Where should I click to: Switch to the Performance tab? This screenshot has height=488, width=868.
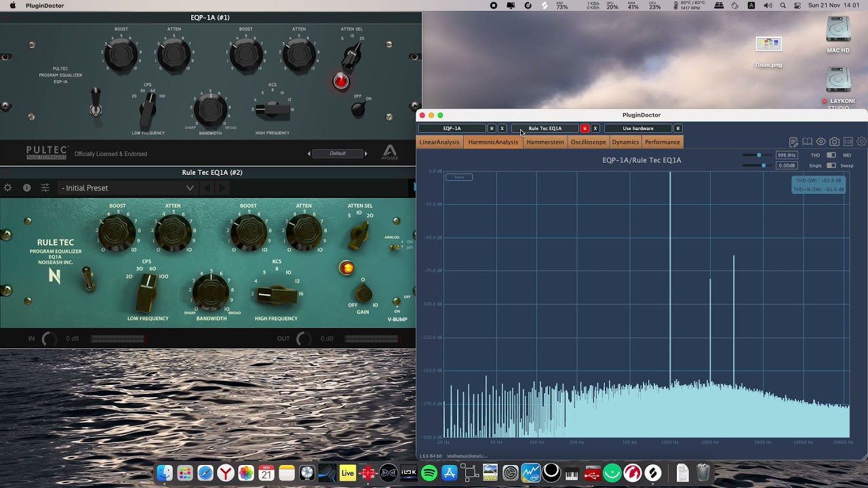(663, 142)
